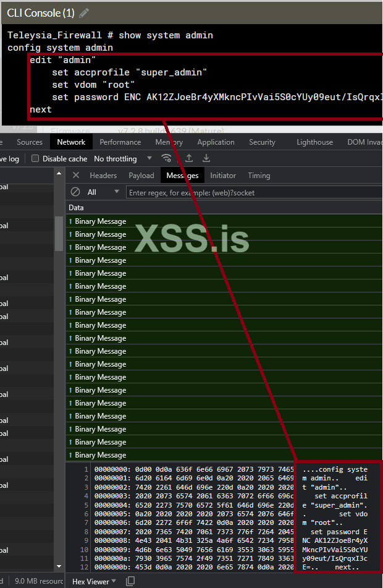Click the 9.0 MB resources status text
The width and height of the screenshot is (383, 588).
[x=39, y=581]
